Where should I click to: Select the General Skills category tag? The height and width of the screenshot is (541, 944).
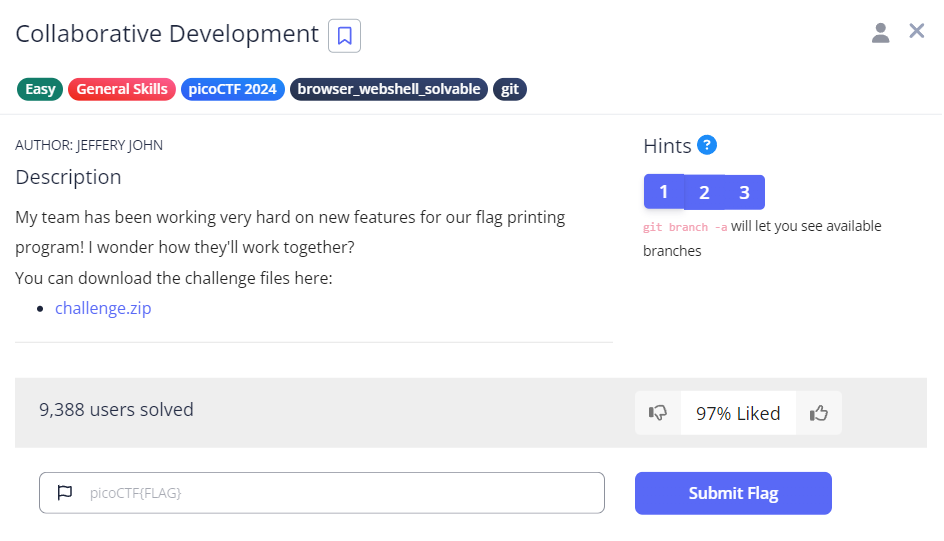pyautogui.click(x=122, y=89)
